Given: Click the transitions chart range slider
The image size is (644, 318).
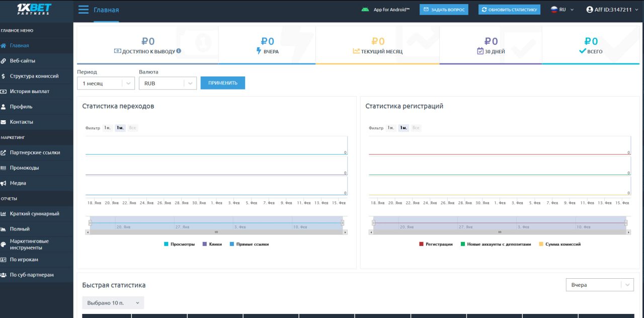Looking at the screenshot, I should point(216,223).
